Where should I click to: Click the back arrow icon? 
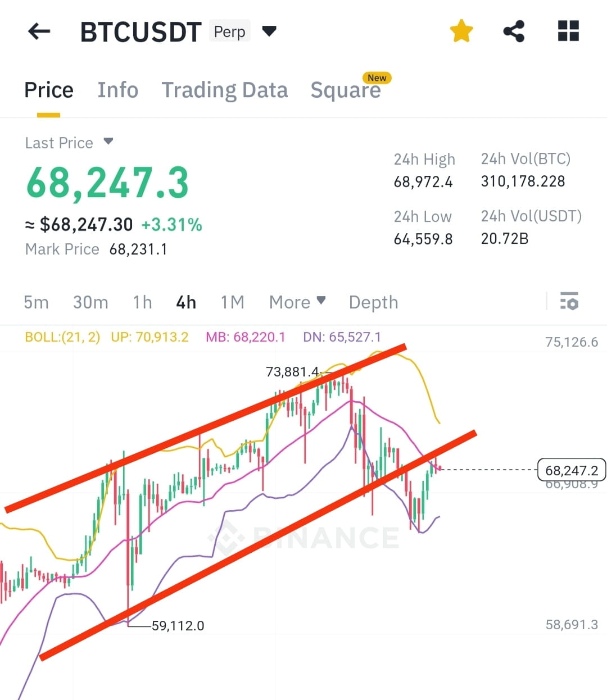(38, 31)
